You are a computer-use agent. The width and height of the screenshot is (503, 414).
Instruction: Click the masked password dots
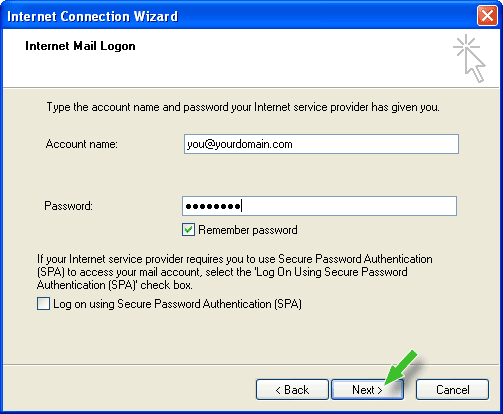213,206
